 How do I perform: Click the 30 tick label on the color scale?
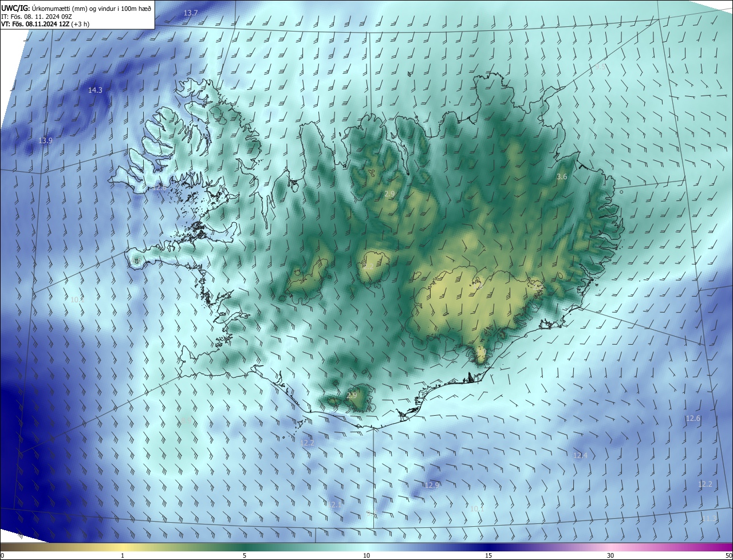click(x=610, y=555)
